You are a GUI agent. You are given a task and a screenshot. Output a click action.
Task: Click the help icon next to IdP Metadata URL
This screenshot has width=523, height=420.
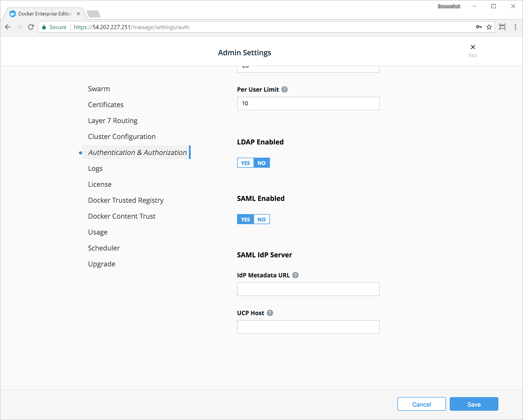tap(295, 275)
